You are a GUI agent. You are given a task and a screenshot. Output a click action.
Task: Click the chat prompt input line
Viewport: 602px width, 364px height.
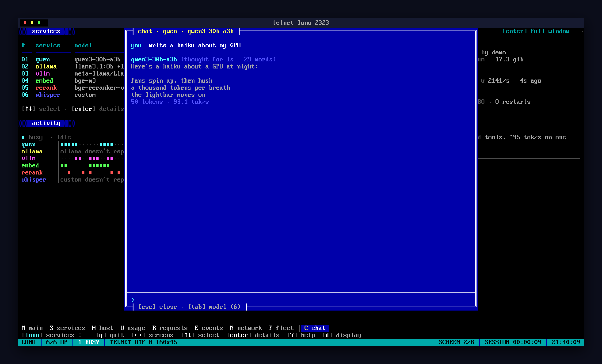point(301,300)
